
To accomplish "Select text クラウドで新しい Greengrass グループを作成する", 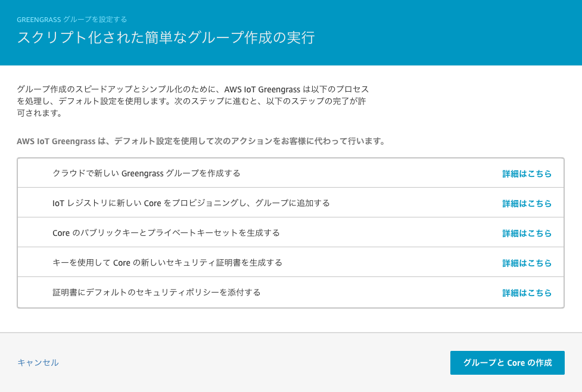I will pos(146,173).
